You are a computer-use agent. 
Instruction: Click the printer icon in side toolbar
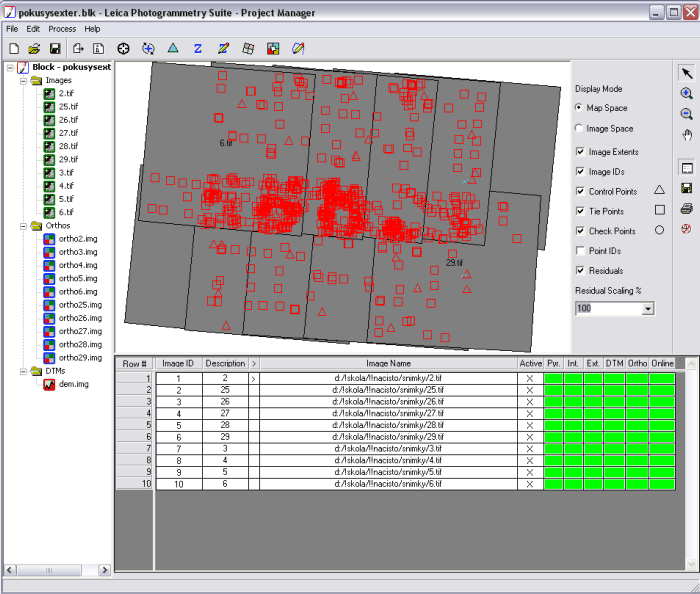click(687, 208)
